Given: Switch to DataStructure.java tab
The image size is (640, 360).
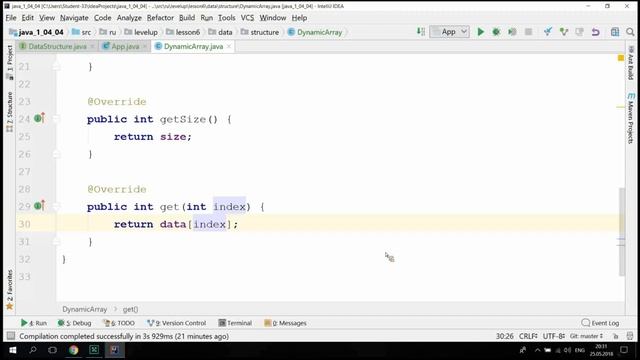Looking at the screenshot, I should [57, 47].
